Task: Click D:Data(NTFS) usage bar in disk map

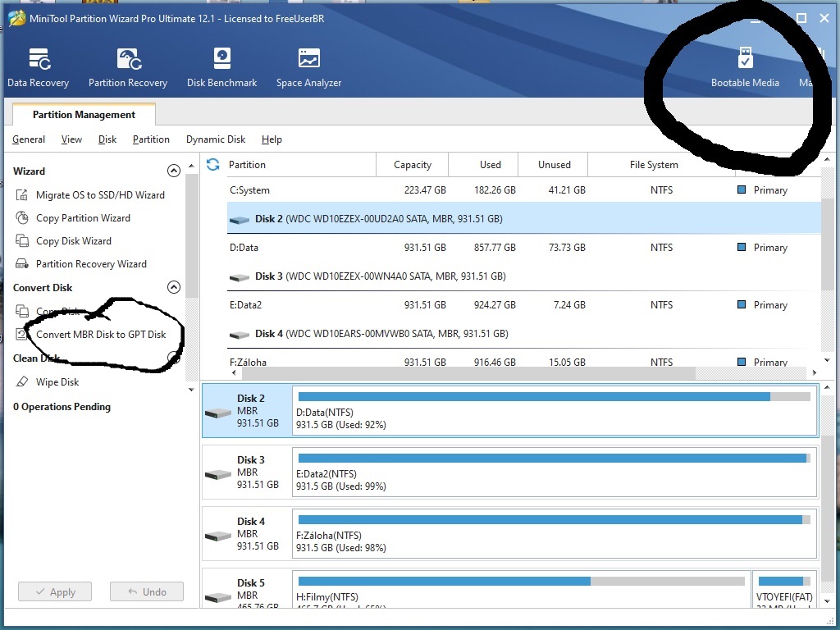Action: 554,396
